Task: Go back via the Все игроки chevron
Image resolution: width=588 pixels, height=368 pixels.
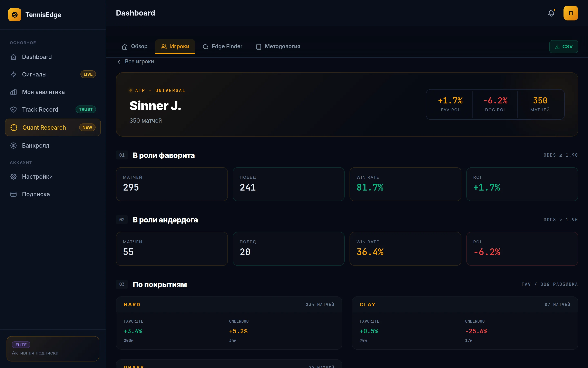Action: pyautogui.click(x=119, y=62)
